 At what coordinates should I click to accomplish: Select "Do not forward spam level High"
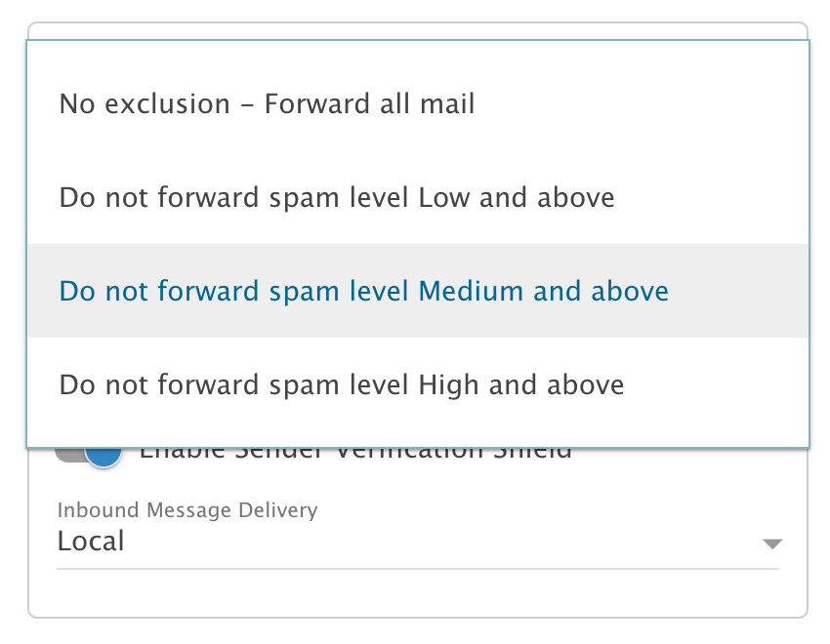341,384
